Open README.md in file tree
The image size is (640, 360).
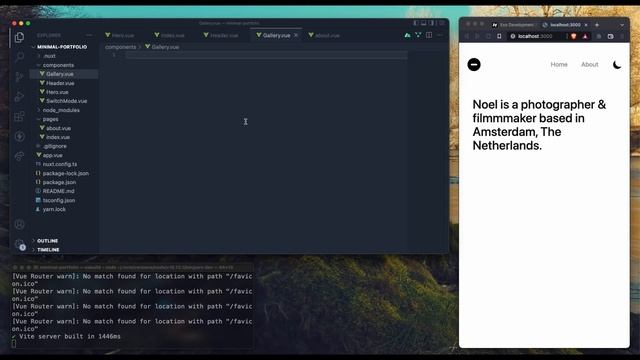point(58,191)
